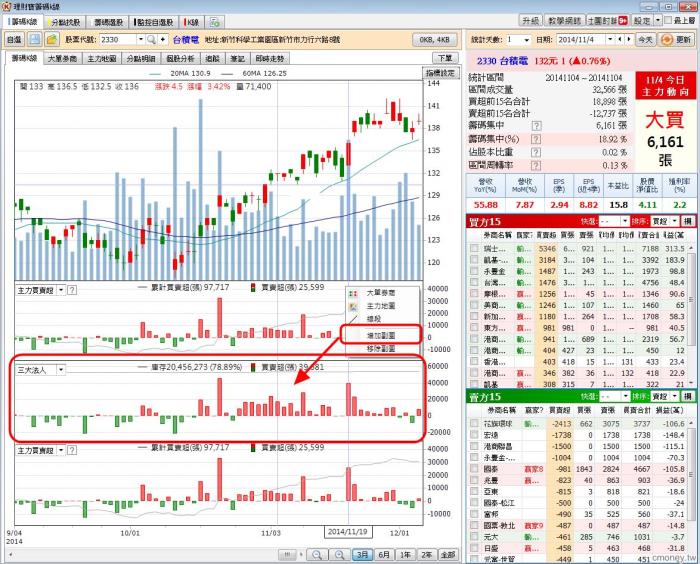
Task: Click help icon next to lower 主力買賣超 dropdown
Action: pos(72,451)
